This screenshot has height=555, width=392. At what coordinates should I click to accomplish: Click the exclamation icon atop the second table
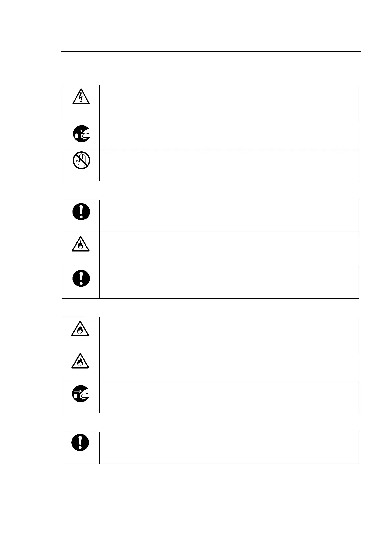tap(81, 211)
